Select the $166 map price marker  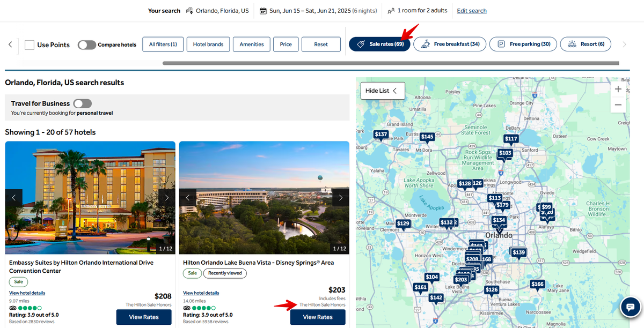pos(537,285)
